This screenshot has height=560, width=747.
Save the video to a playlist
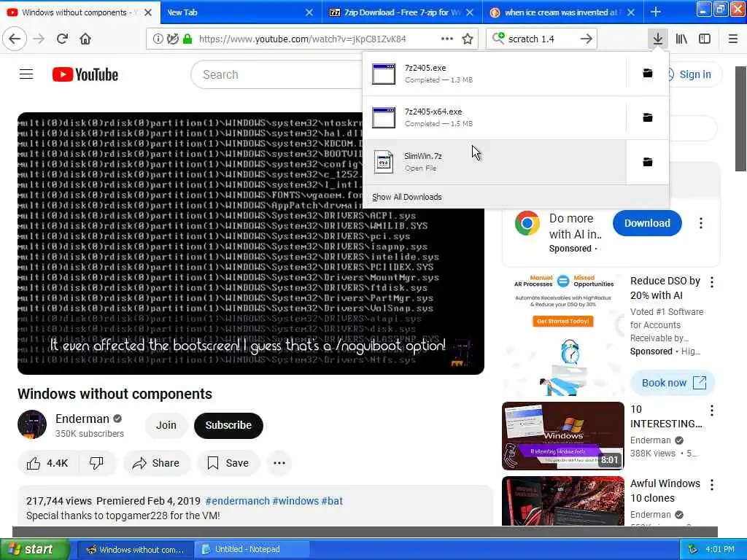pos(228,463)
